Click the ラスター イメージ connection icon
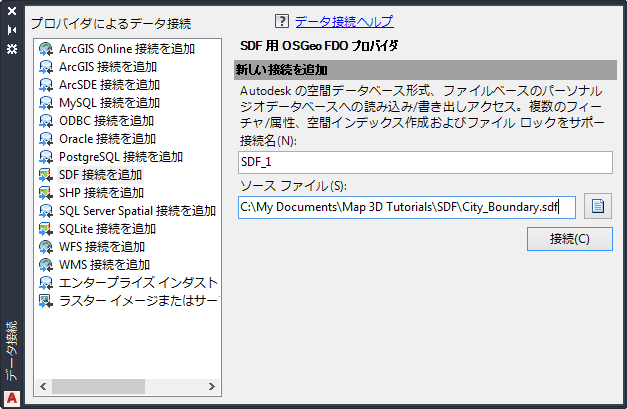Viewport: 627px width, 409px height. (x=46, y=301)
